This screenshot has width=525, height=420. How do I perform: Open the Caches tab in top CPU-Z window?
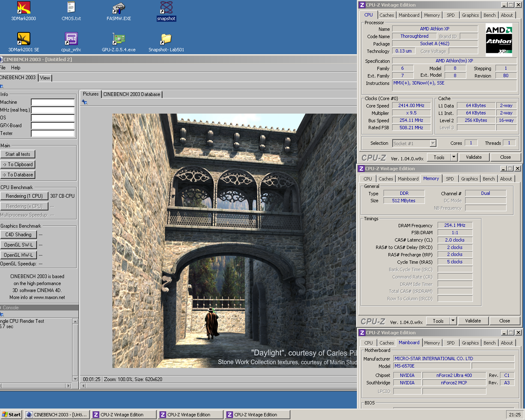point(386,15)
